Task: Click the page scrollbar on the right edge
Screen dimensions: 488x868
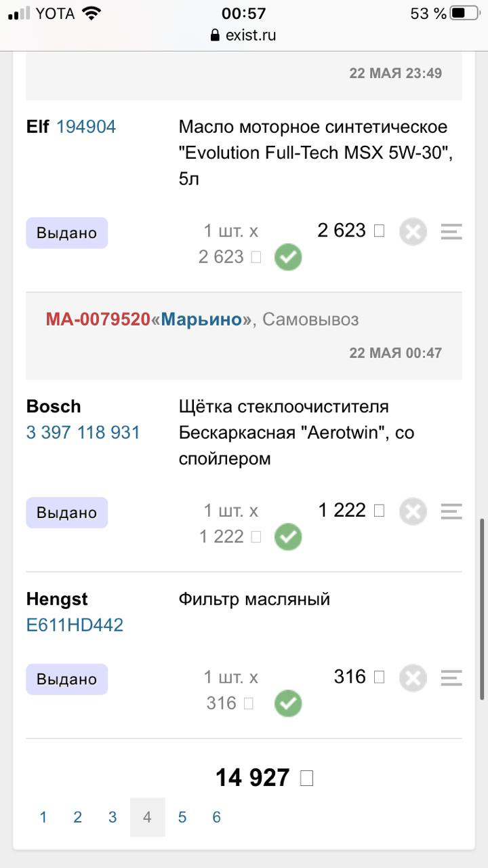Action: point(482,610)
